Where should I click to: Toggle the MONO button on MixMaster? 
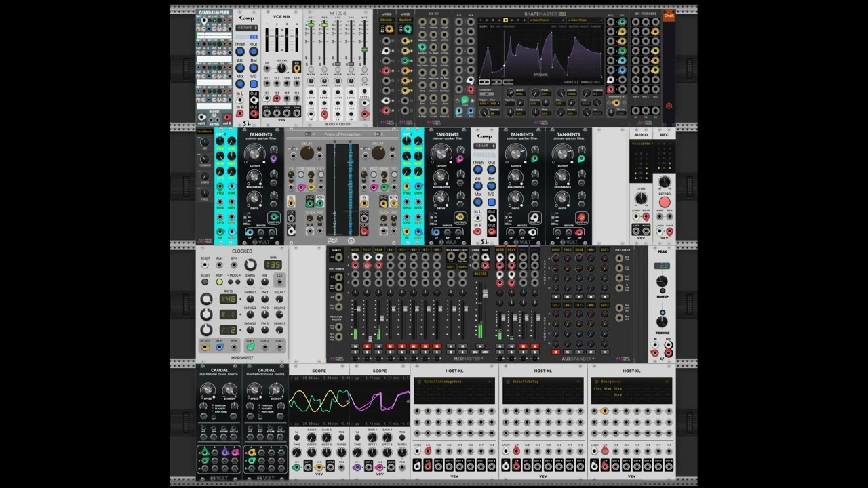485,352
